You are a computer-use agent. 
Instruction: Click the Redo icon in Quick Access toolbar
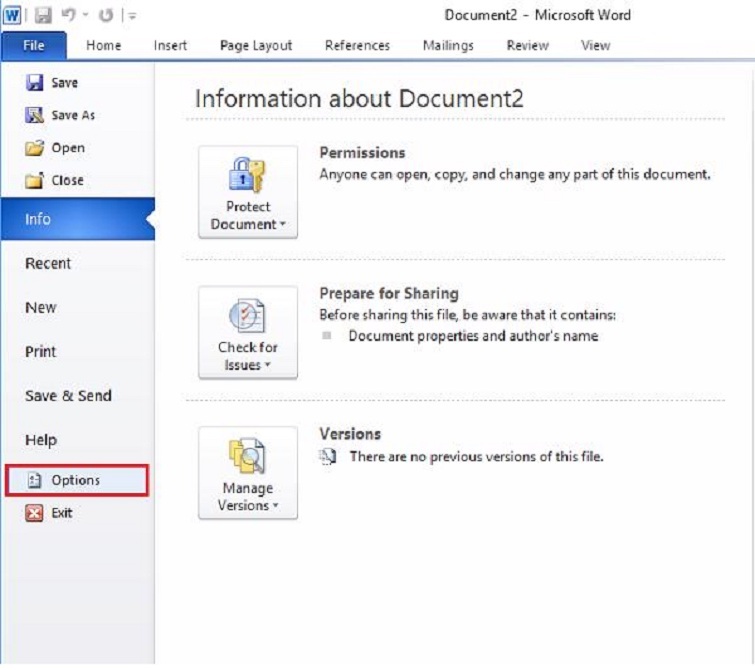107,16
